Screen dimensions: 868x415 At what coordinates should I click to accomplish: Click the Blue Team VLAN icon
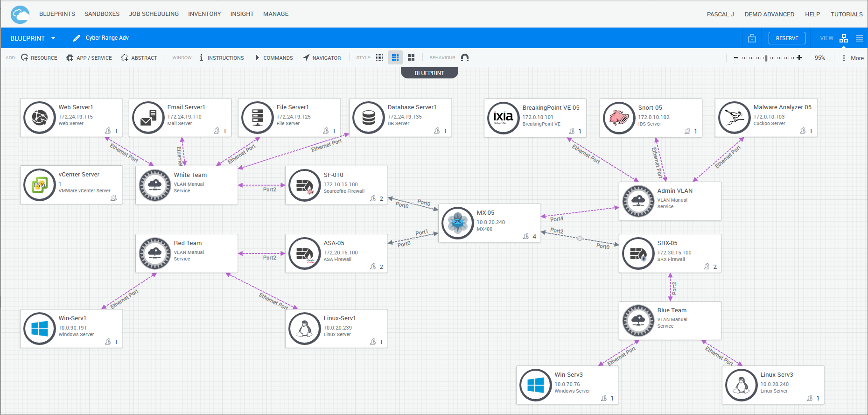pyautogui.click(x=638, y=321)
